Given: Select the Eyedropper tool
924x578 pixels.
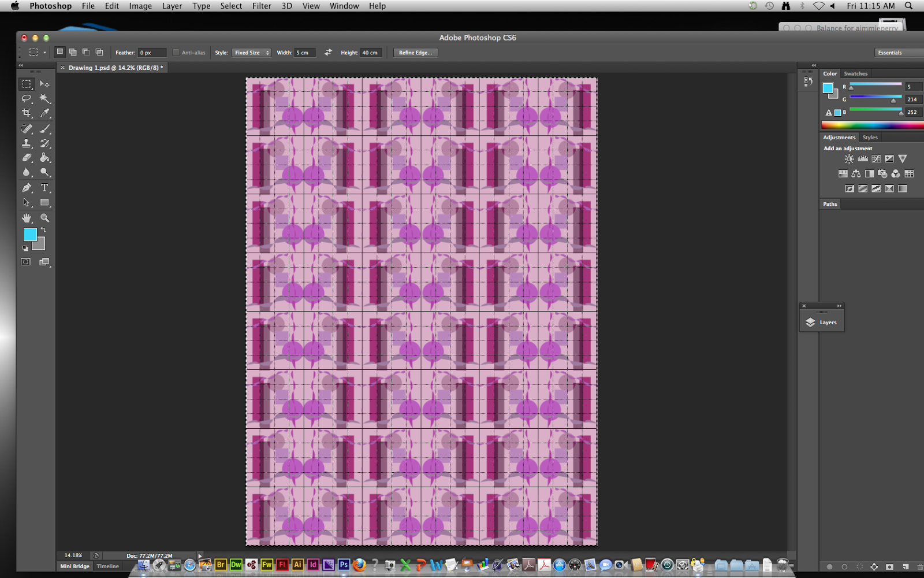Looking at the screenshot, I should pyautogui.click(x=46, y=113).
